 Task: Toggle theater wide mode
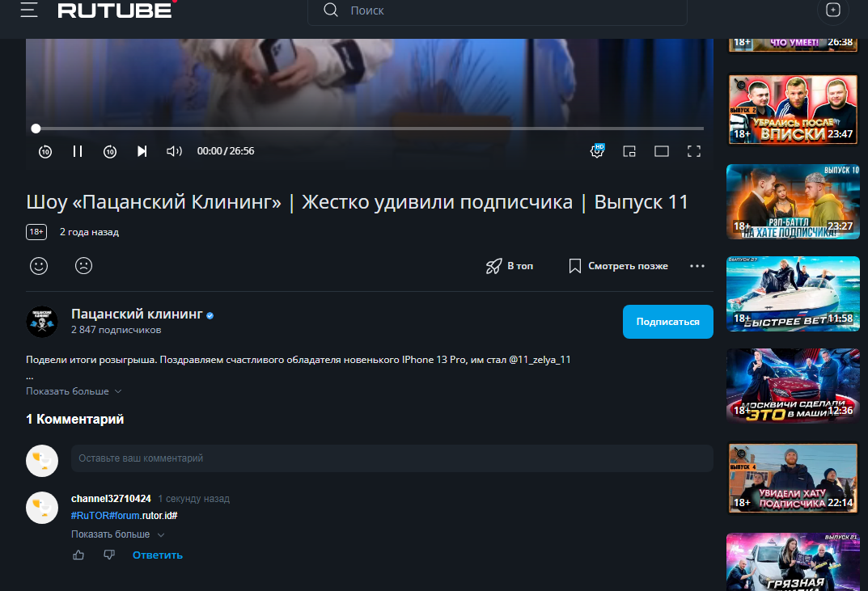(662, 151)
